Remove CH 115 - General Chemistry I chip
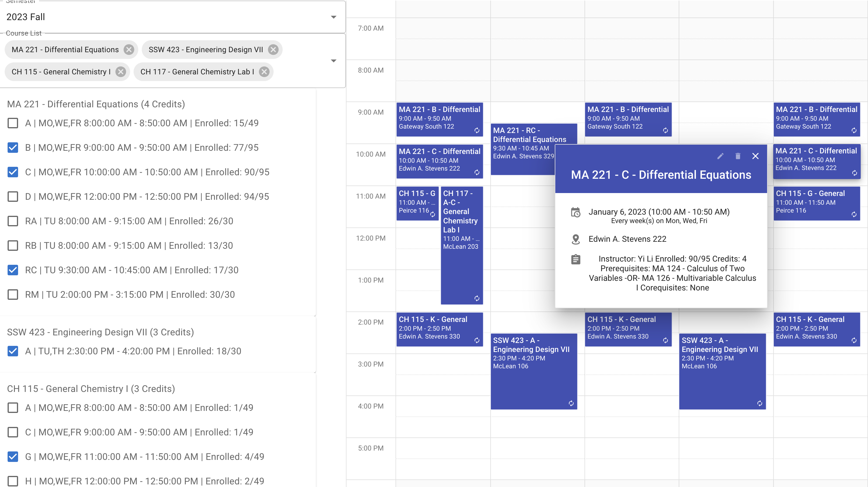This screenshot has width=868, height=487. click(x=120, y=71)
